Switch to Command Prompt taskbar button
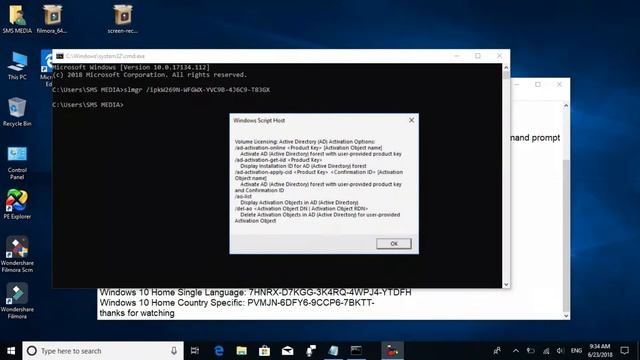 point(356,351)
